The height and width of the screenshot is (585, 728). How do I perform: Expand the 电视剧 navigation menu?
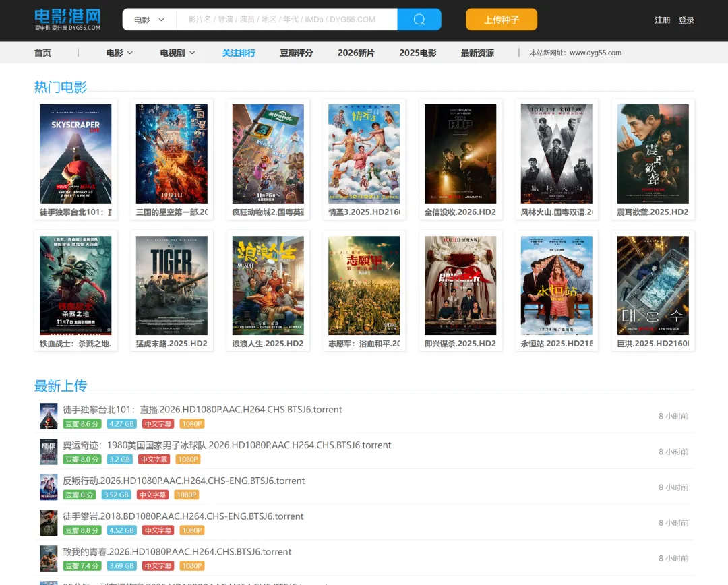point(177,53)
